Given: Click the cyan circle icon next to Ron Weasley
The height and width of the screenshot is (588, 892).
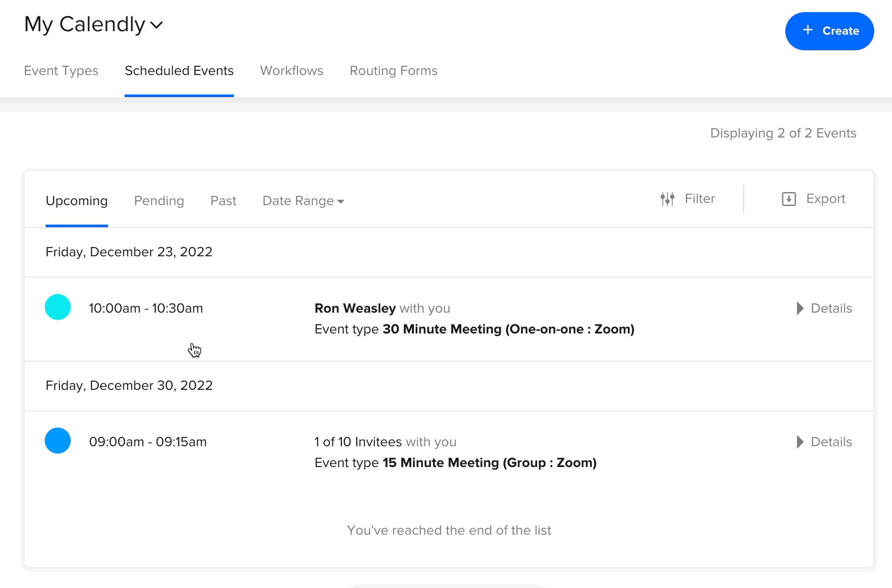Looking at the screenshot, I should (x=58, y=307).
